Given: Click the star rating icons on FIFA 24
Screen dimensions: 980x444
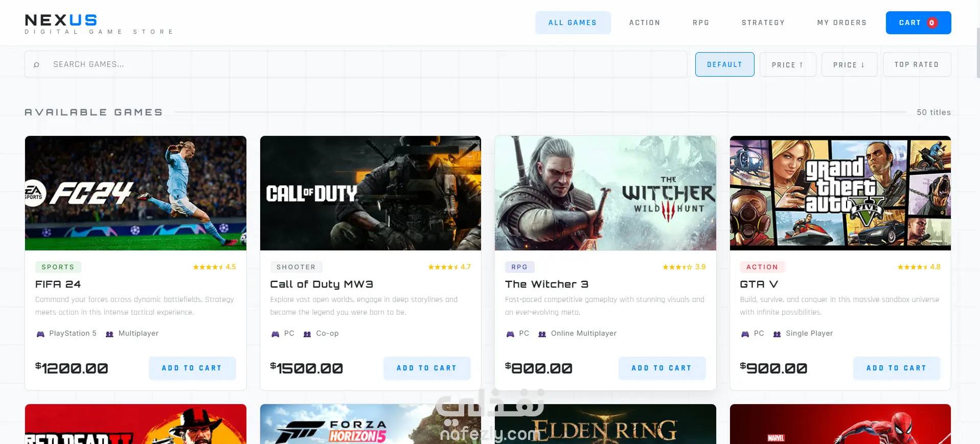Looking at the screenshot, I should [x=208, y=267].
